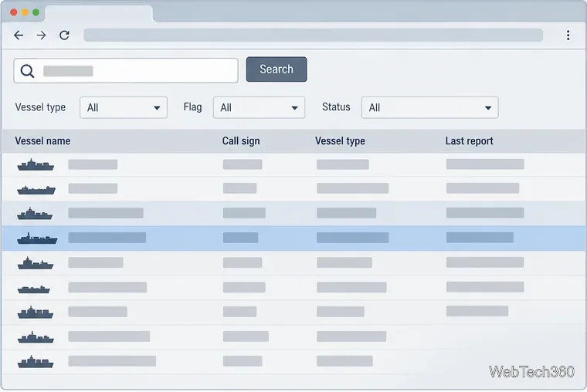Open the Vessel type filter dropdown
Image resolution: width=587 pixels, height=392 pixels.
[124, 108]
